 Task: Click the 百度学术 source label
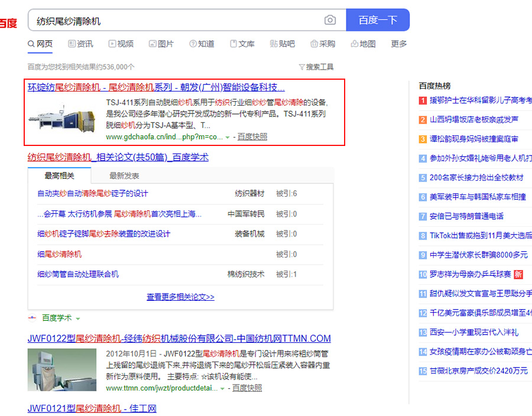coord(57,318)
